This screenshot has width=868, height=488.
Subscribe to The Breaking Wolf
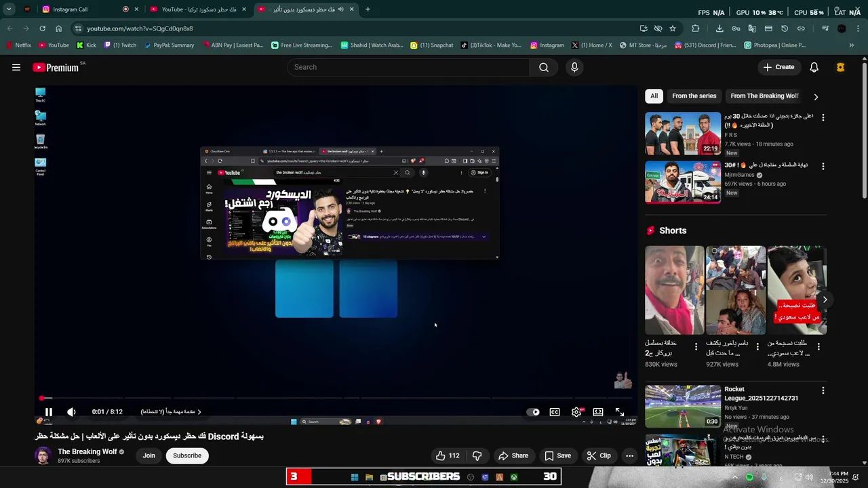coord(187,455)
